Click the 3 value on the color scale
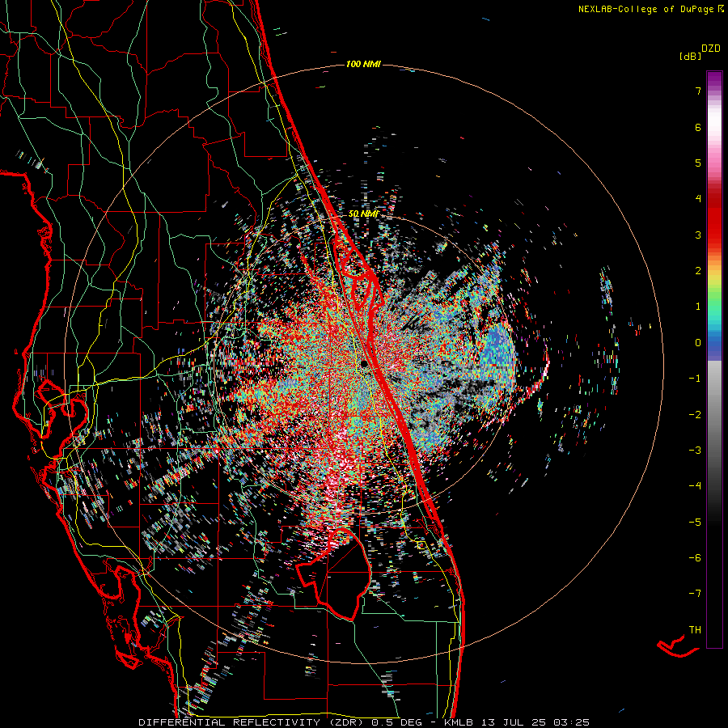728x728 pixels. (x=698, y=235)
